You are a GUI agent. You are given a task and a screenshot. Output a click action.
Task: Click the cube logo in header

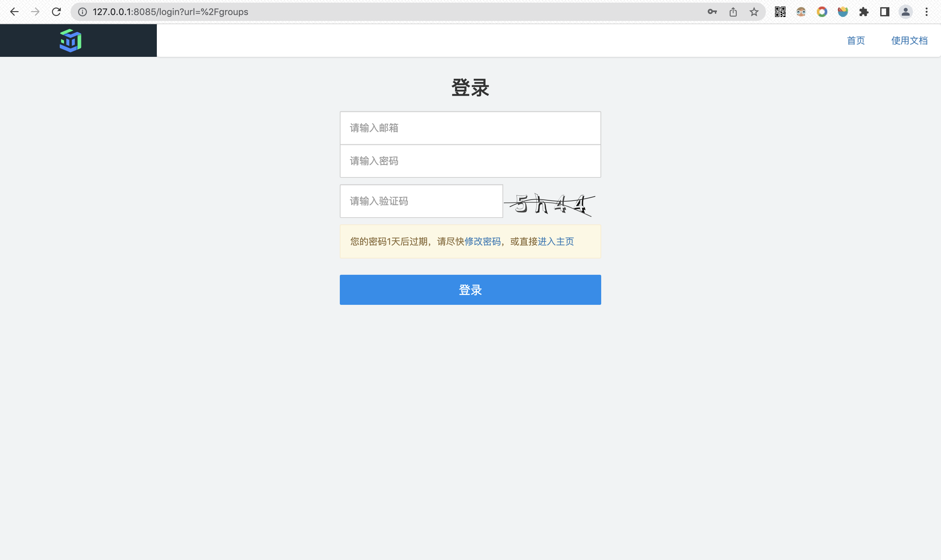click(71, 41)
